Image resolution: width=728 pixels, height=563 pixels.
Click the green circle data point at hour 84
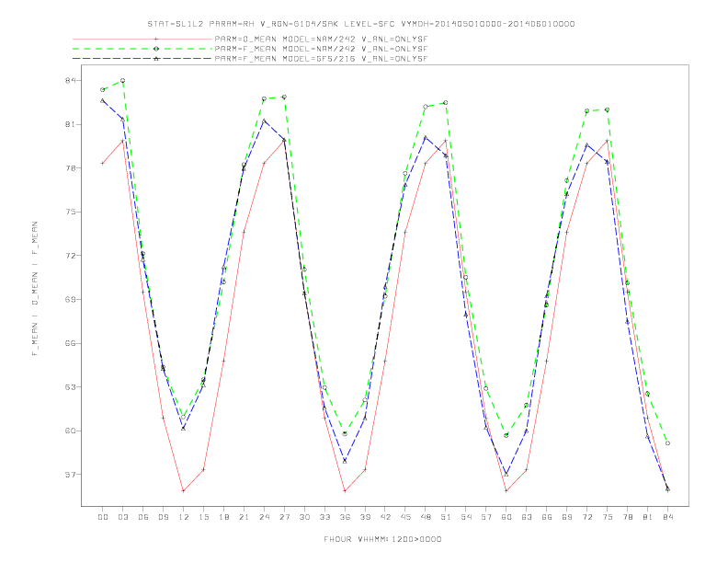(x=667, y=443)
